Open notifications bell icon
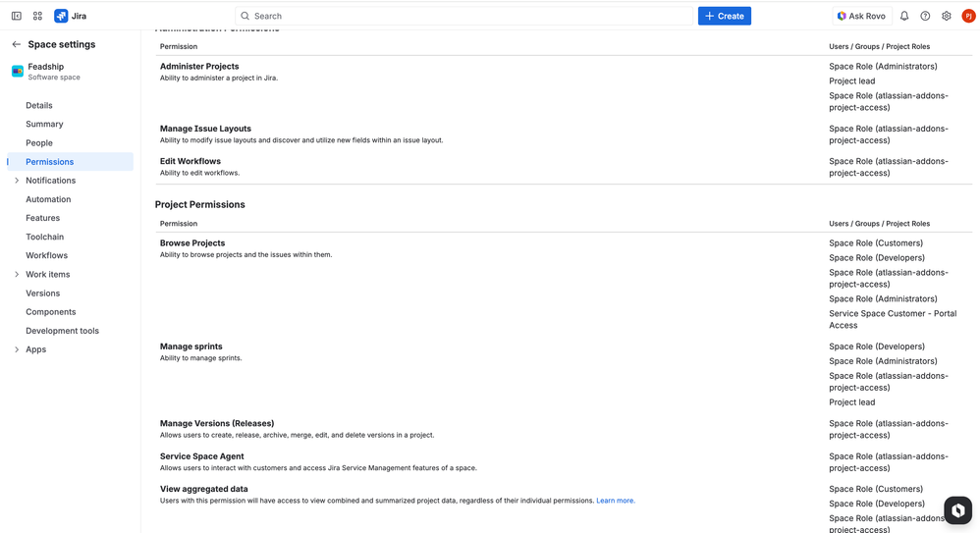 coord(904,17)
